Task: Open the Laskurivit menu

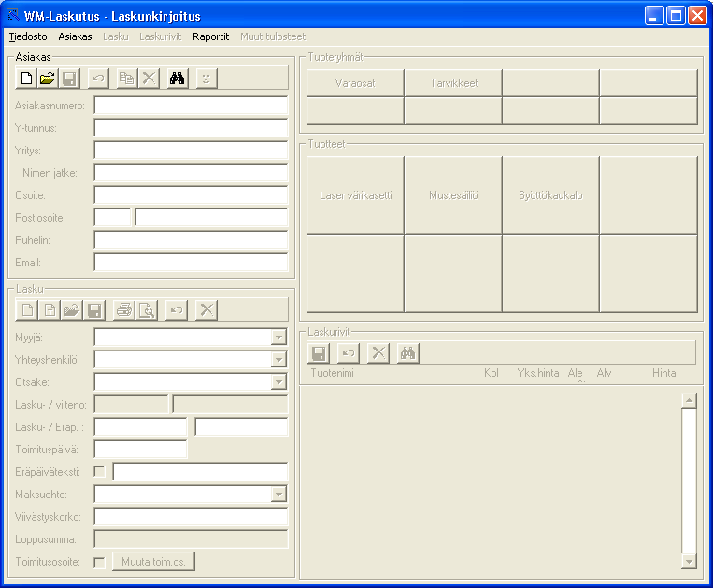Action: [x=160, y=36]
